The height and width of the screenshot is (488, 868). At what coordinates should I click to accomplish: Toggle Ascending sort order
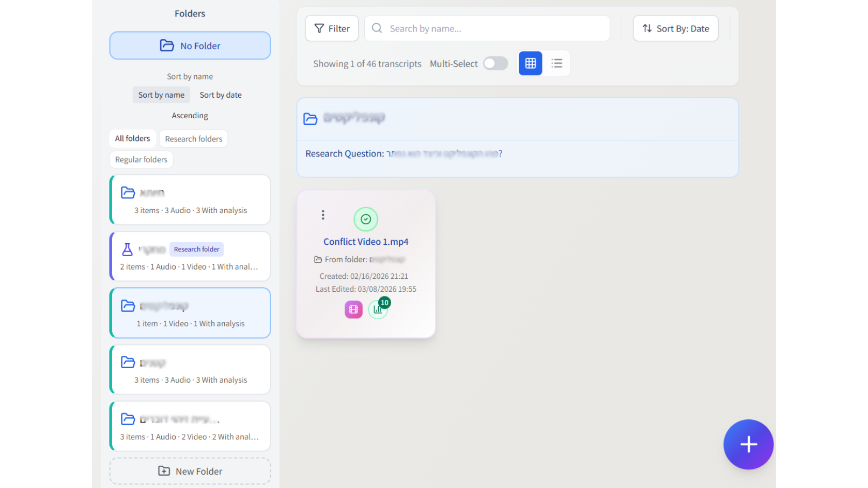(190, 115)
